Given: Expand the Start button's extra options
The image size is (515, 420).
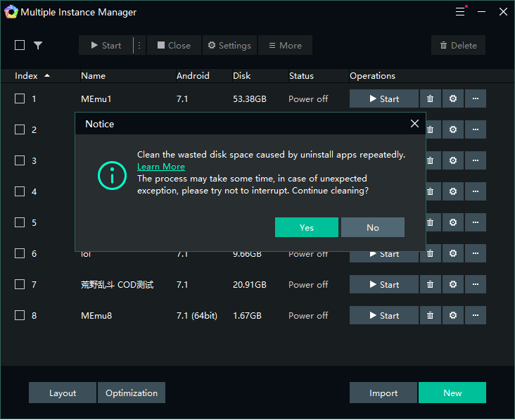Looking at the screenshot, I should coord(139,46).
